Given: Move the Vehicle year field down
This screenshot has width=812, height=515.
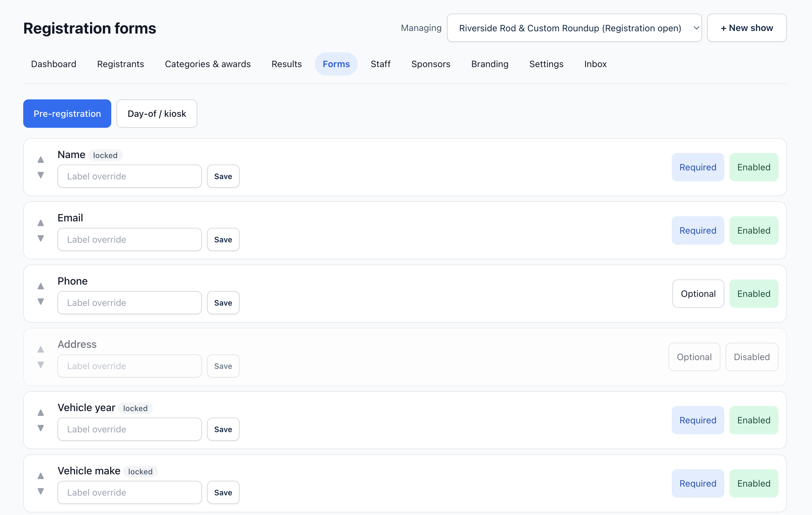Looking at the screenshot, I should [x=40, y=428].
